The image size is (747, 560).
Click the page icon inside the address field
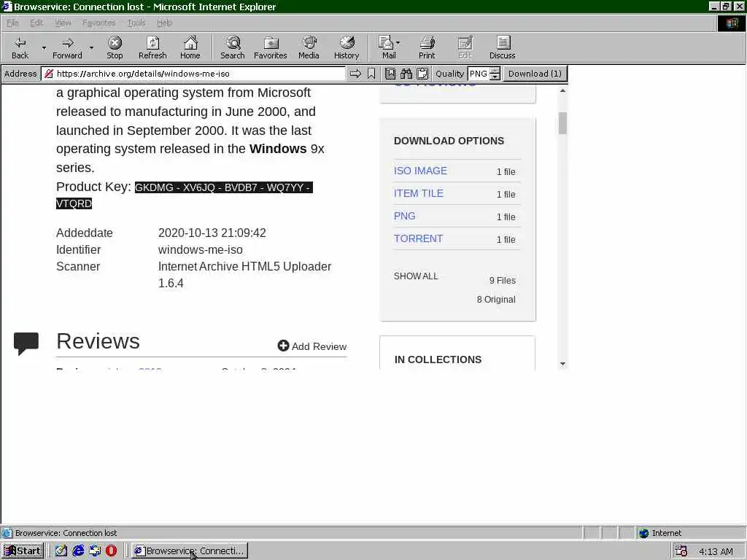point(49,74)
